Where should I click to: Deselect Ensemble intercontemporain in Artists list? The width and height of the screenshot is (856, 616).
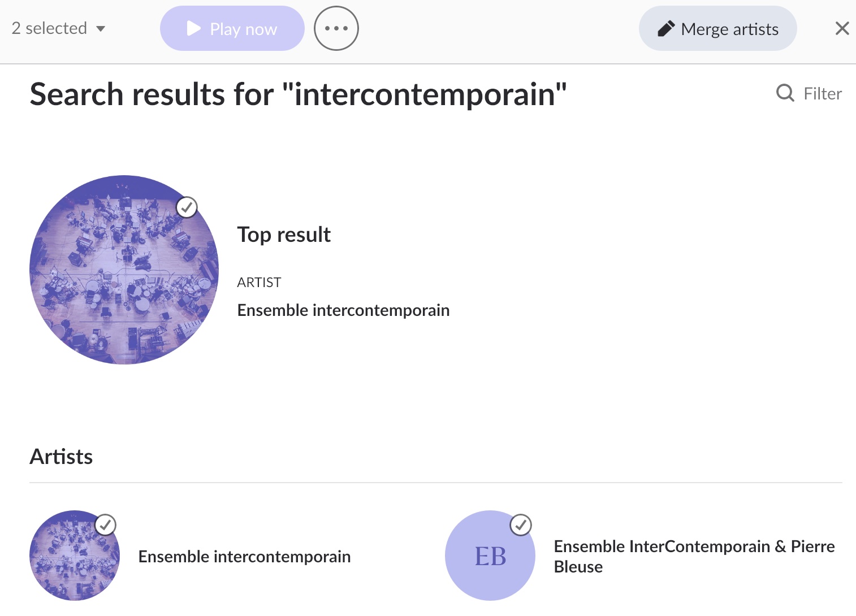[106, 525]
